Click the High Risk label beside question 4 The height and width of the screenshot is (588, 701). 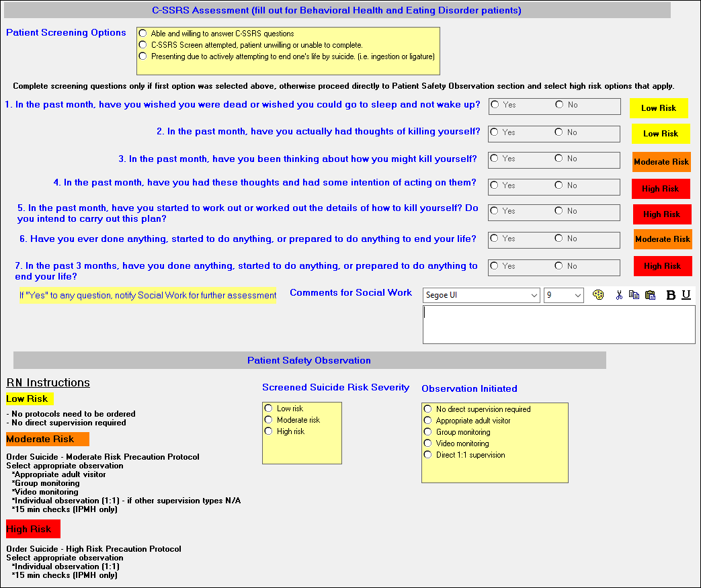coord(660,189)
